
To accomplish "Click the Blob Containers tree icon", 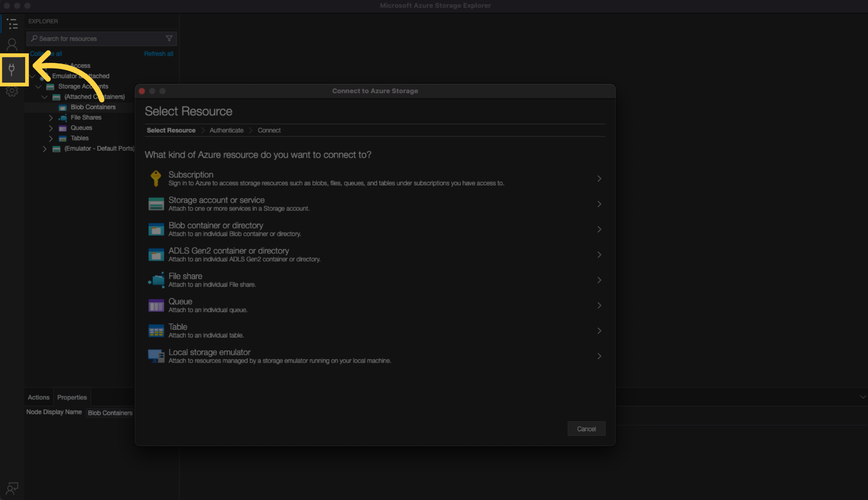I will click(x=63, y=107).
